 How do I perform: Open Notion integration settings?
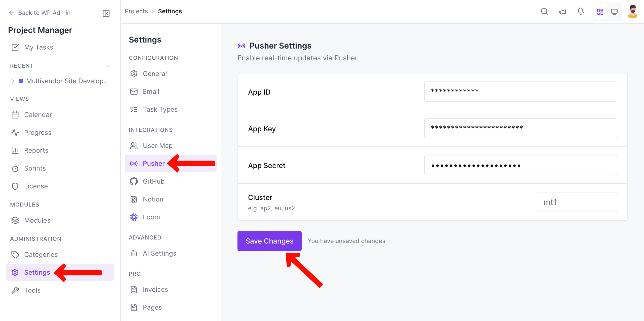point(153,199)
